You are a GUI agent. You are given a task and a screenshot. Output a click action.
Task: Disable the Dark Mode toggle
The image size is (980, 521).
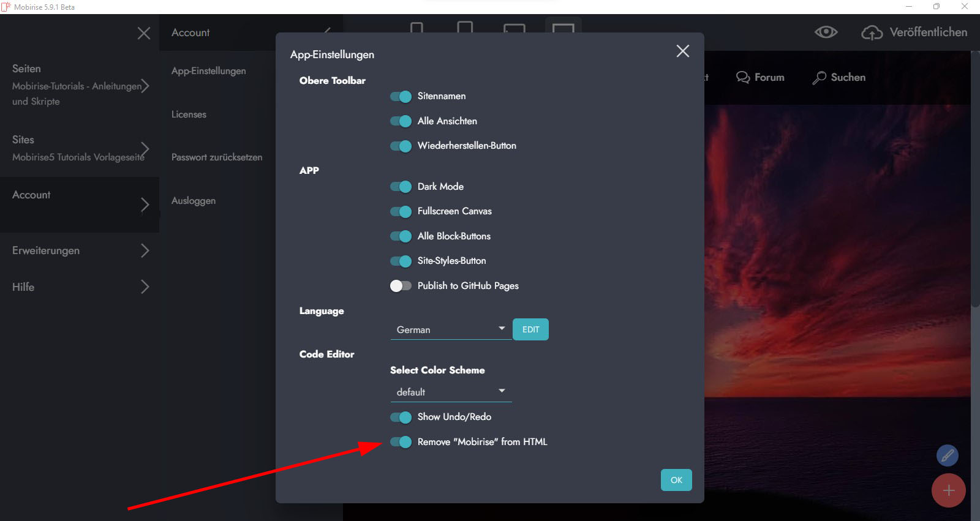pos(401,187)
